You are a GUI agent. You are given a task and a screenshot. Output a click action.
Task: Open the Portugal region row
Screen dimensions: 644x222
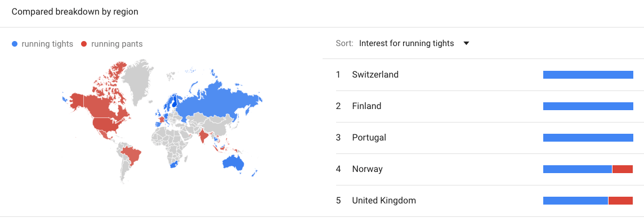click(484, 138)
